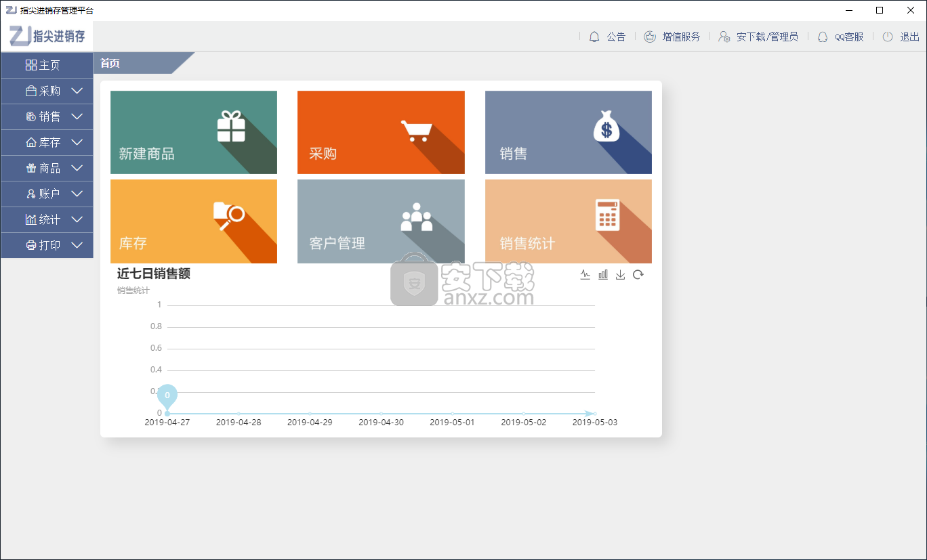Image resolution: width=927 pixels, height=560 pixels.
Task: Expand the 账户 menu chevron
Action: coord(77,194)
